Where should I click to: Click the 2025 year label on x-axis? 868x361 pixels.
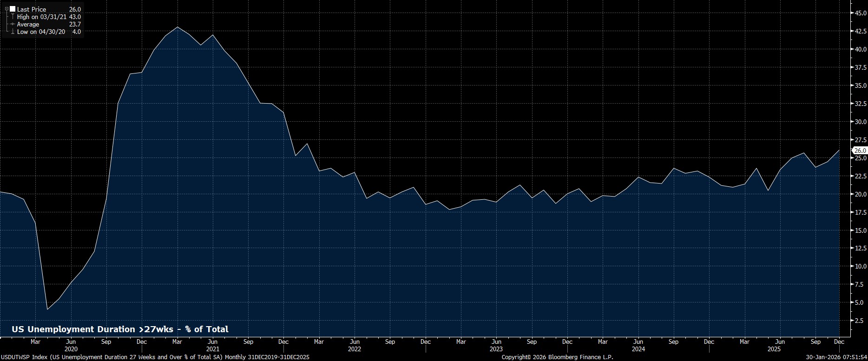(774, 349)
